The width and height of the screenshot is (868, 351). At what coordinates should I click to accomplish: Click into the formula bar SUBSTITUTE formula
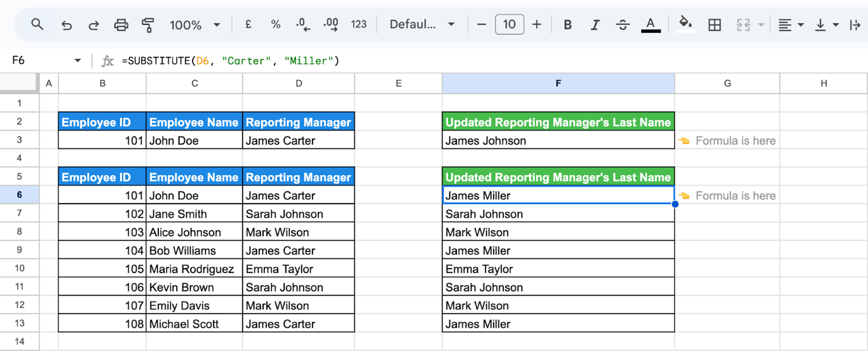click(x=230, y=60)
